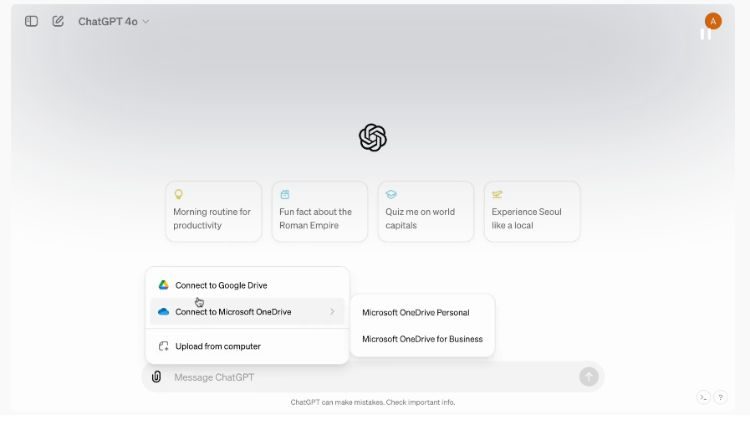Open the ChatGPT 4o model dropdown

coord(114,22)
